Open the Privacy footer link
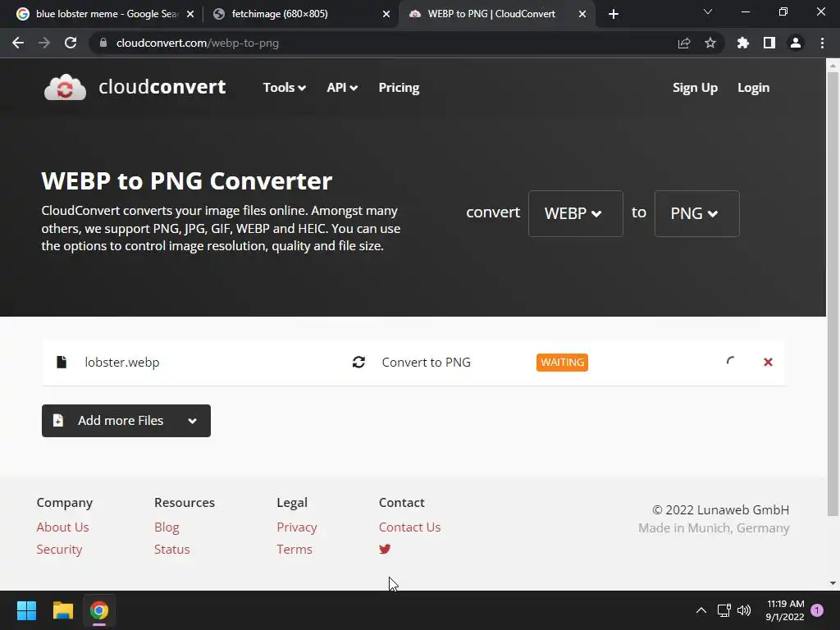This screenshot has width=840, height=630. point(297,527)
